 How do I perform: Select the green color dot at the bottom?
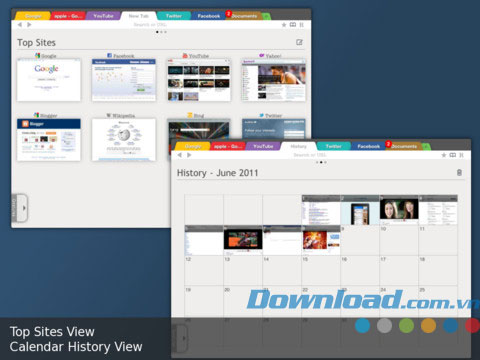[406, 326]
